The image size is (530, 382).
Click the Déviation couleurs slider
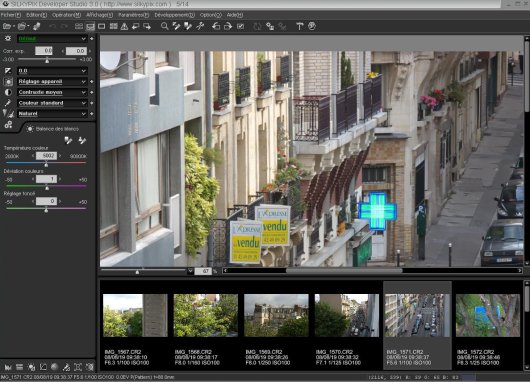pyautogui.click(x=47, y=187)
